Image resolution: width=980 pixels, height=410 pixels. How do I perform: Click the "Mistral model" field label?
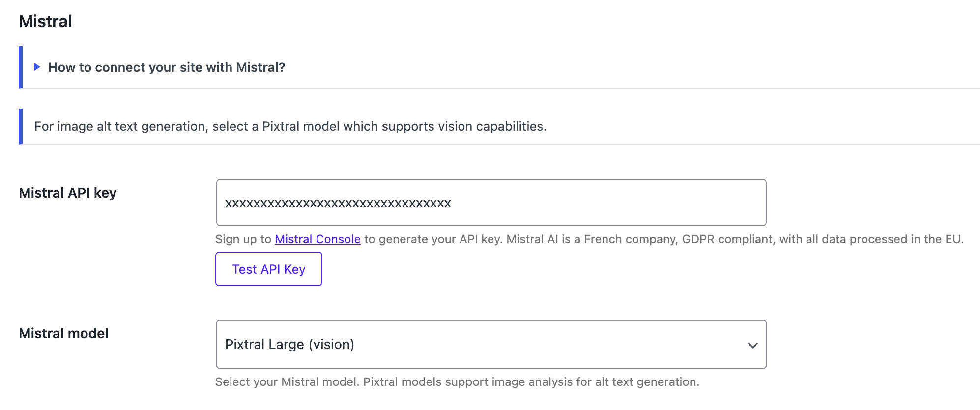pyautogui.click(x=63, y=333)
